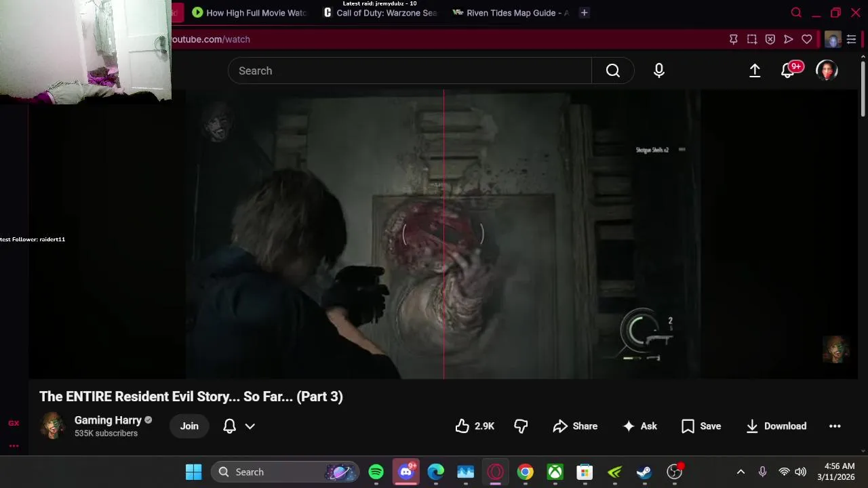Screen dimensions: 868x488
Task: Open the YouTube account avatar menu
Action: [x=827, y=70]
